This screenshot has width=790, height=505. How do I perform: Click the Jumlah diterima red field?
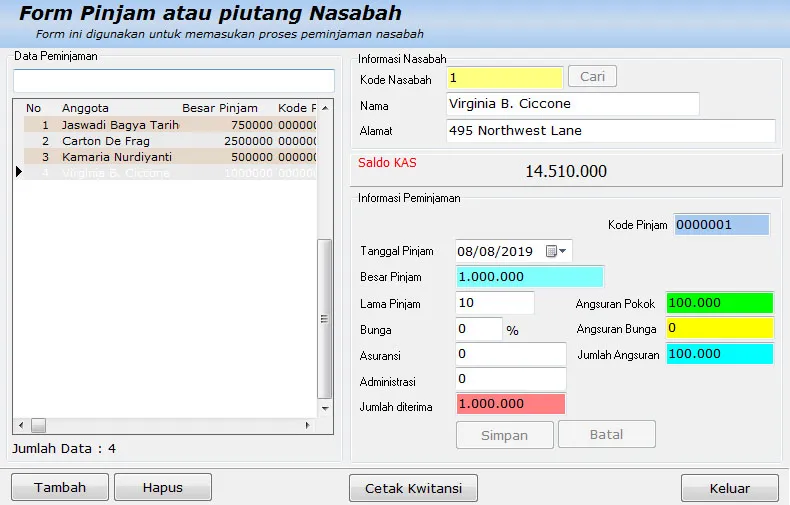pyautogui.click(x=511, y=404)
